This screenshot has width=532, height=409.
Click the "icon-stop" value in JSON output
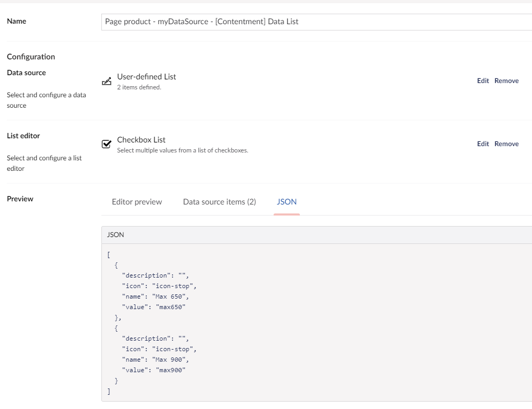tap(173, 285)
